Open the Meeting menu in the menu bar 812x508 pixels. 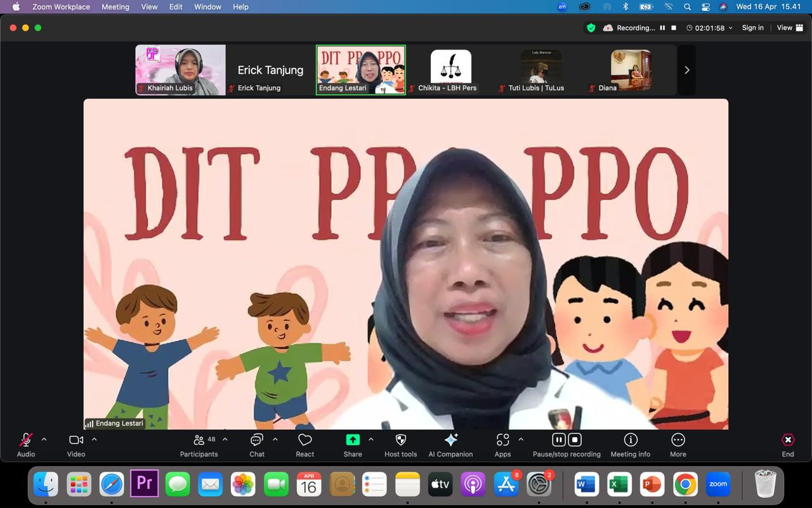[x=115, y=7]
